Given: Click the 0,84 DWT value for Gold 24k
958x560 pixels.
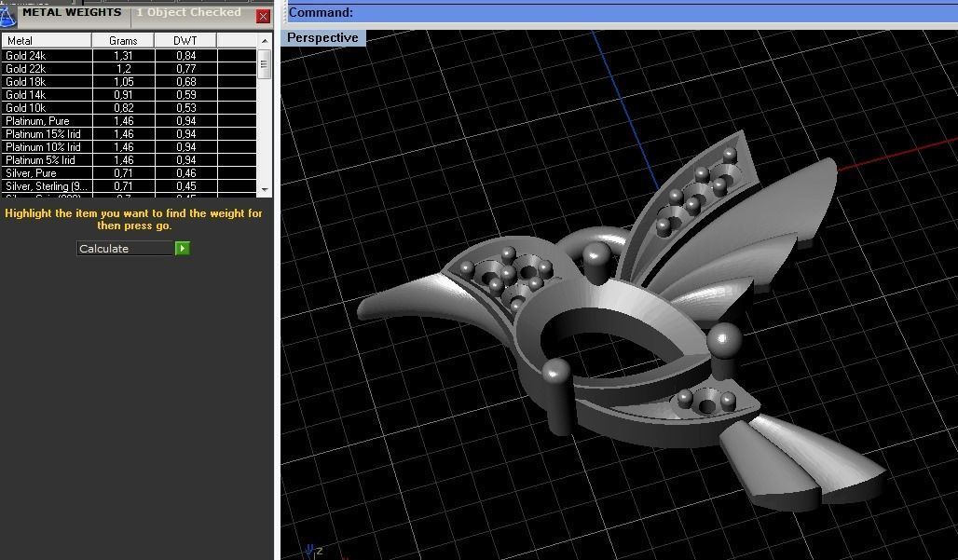Looking at the screenshot, I should click(x=185, y=56).
